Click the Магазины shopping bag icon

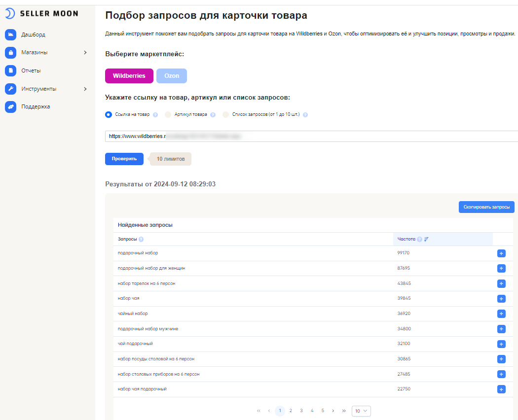tap(10, 52)
